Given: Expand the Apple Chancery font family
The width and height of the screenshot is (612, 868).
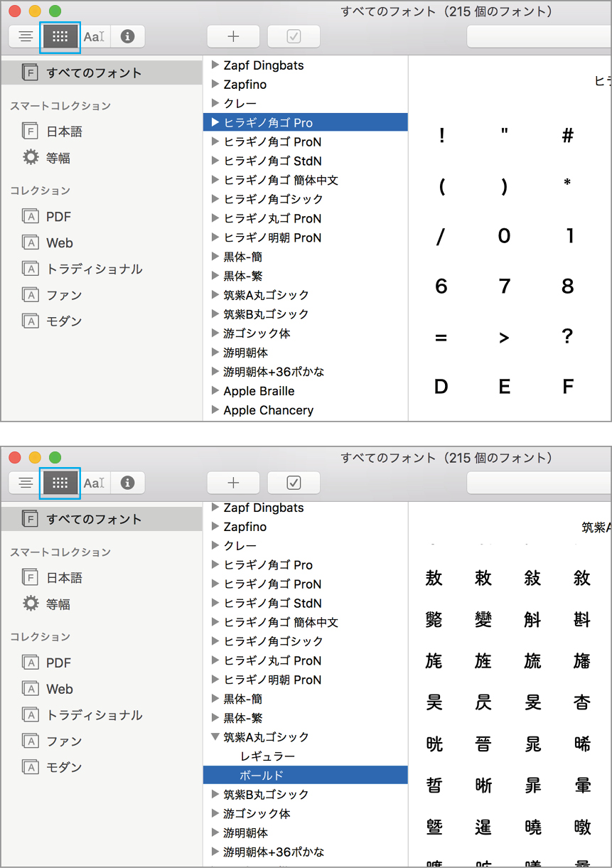Looking at the screenshot, I should pos(215,410).
